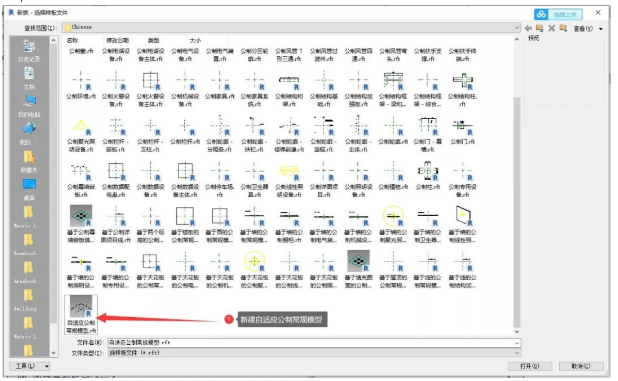
Task: Open the 我的电脑 shortcut in the sidebar
Action: click(29, 106)
